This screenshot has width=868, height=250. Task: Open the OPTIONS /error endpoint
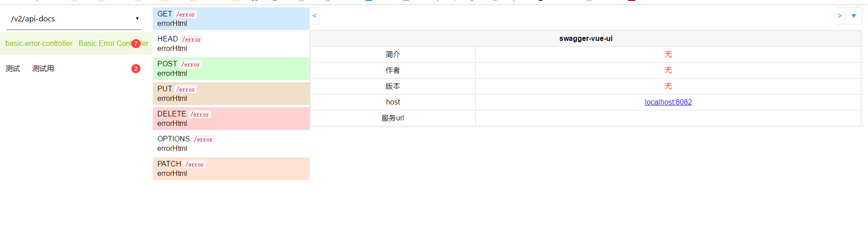click(x=231, y=144)
